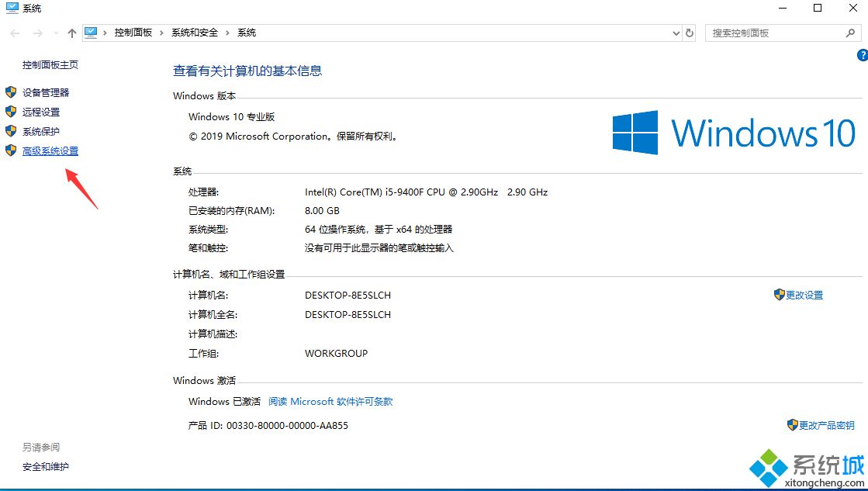The height and width of the screenshot is (491, 868).
Task: Close the 系统 window
Action: 853,8
